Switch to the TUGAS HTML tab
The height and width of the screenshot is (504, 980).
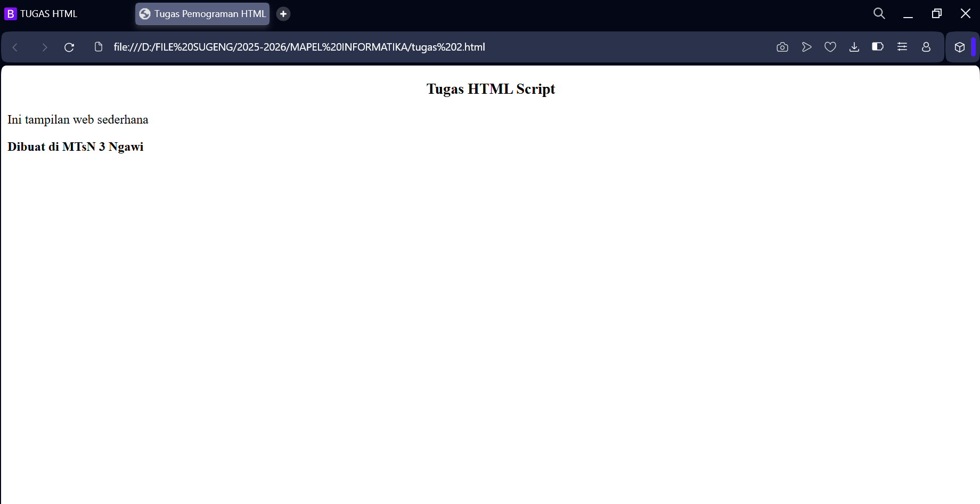tap(49, 14)
